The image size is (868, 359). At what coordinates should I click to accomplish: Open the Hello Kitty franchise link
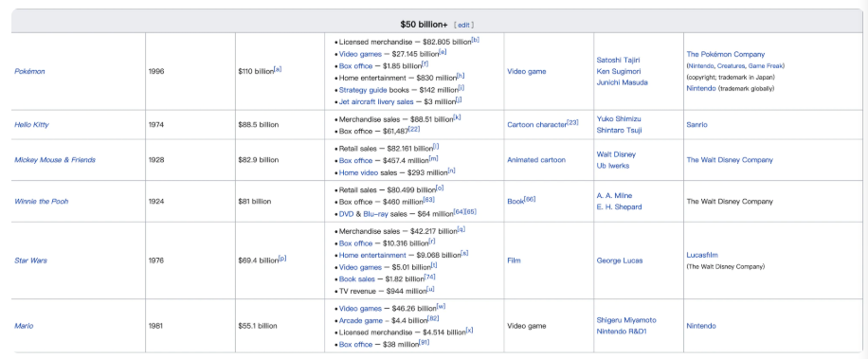click(x=31, y=124)
